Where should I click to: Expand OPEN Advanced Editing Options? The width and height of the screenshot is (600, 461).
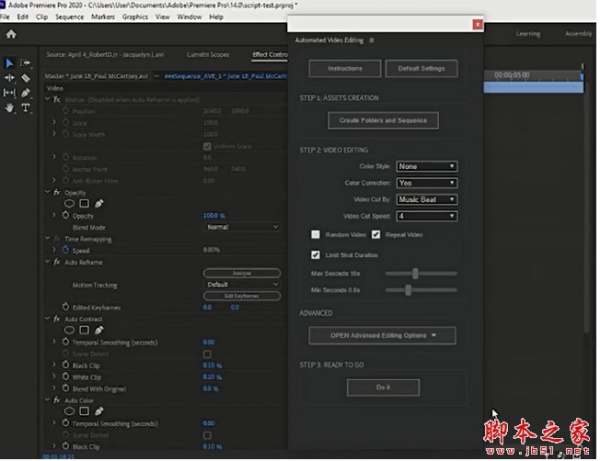382,336
